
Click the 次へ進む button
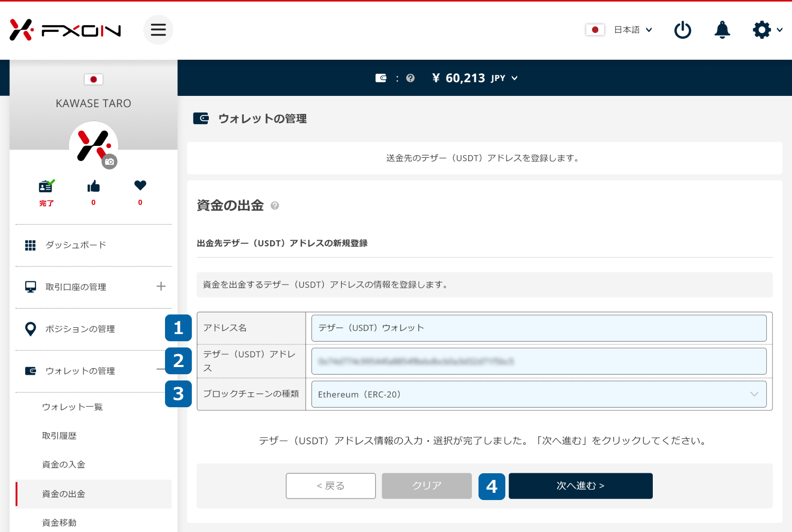point(580,486)
